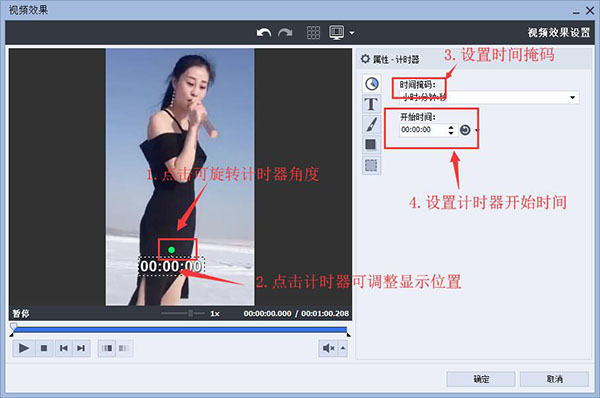Select the dashed border square icon
This screenshot has width=600, height=398.
point(372,165)
